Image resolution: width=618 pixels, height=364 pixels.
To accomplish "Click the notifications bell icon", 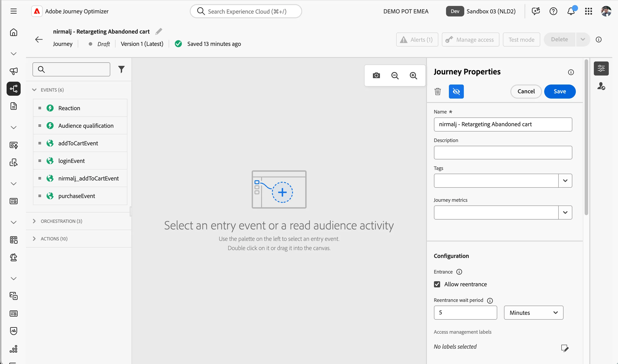I will coord(571,11).
